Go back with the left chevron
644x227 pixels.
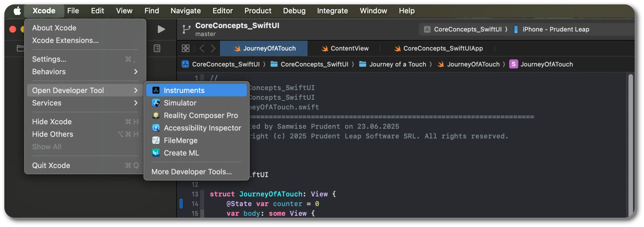[202, 48]
